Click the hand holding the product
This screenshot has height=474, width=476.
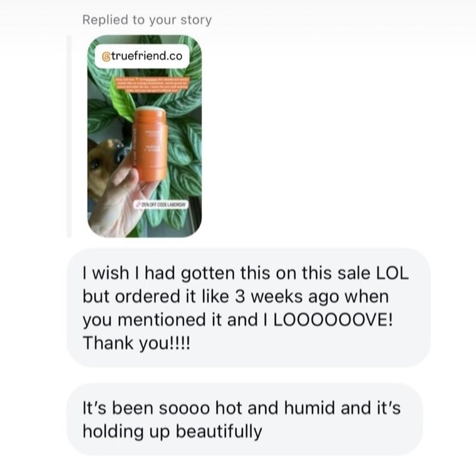[121, 200]
